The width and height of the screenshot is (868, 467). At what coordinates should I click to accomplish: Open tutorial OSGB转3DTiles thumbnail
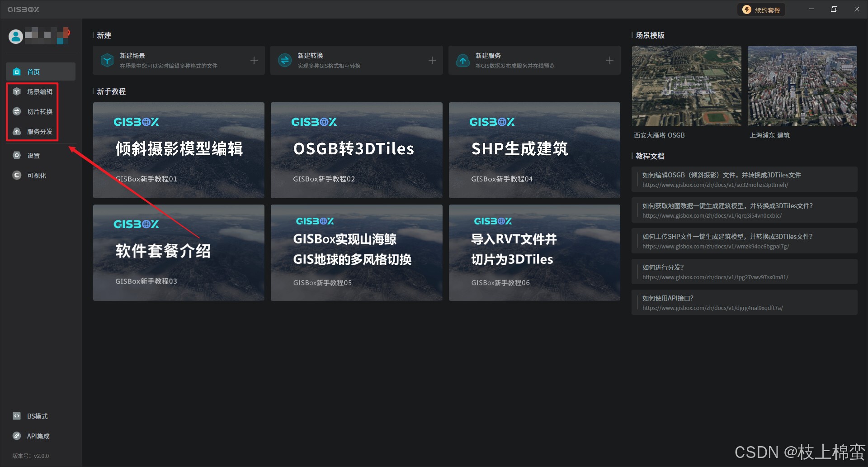tap(357, 150)
